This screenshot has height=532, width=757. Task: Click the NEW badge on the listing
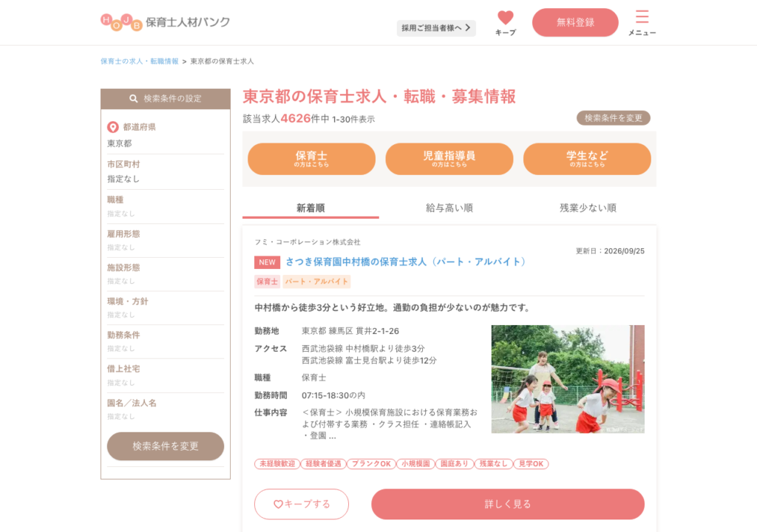(x=267, y=262)
